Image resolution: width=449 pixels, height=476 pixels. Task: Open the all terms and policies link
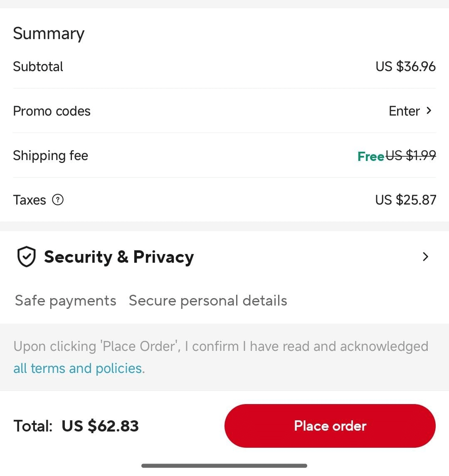[78, 368]
